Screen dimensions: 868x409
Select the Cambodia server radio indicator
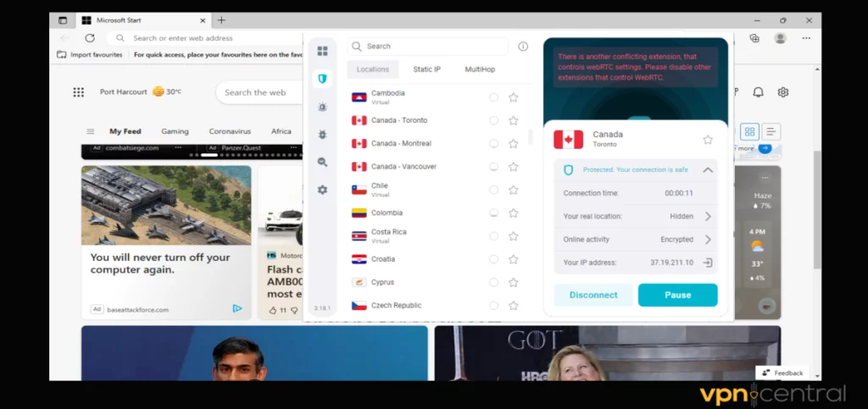tap(493, 97)
